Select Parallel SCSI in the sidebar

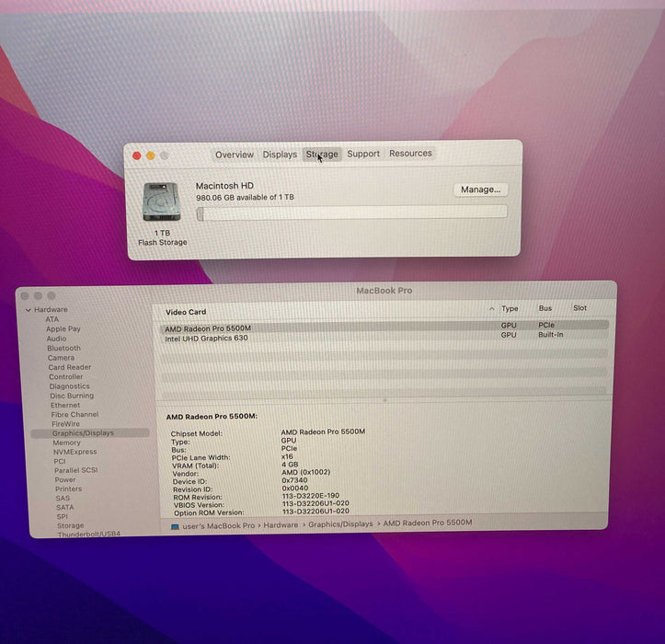[76, 470]
